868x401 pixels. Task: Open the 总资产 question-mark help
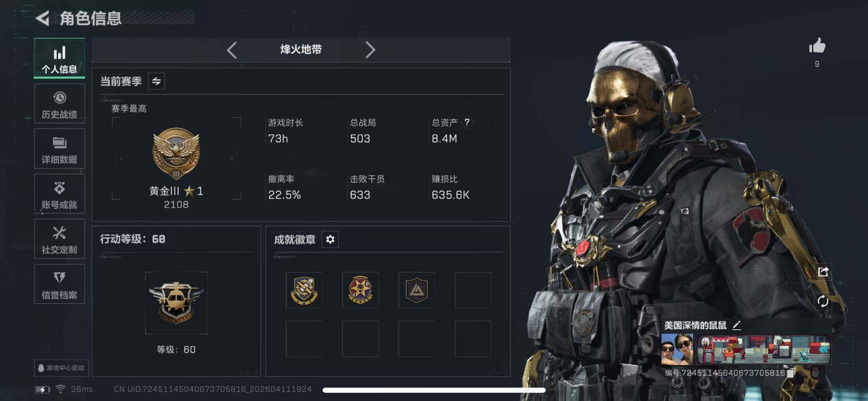pyautogui.click(x=467, y=122)
